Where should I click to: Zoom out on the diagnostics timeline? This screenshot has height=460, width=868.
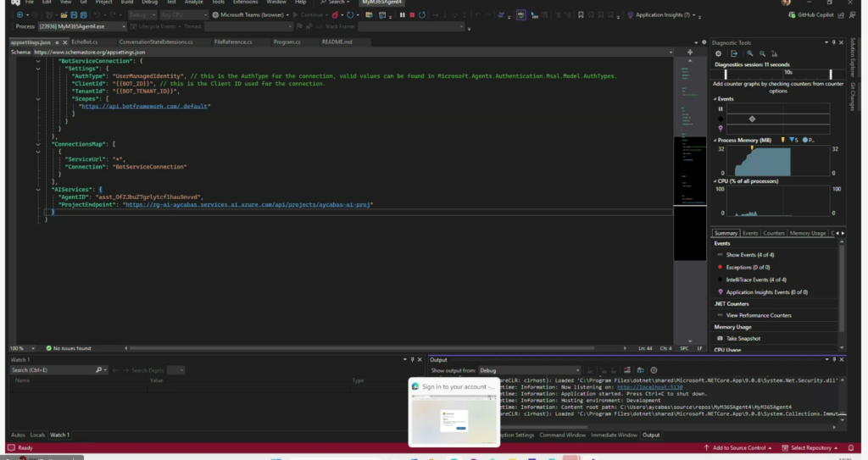coord(762,53)
